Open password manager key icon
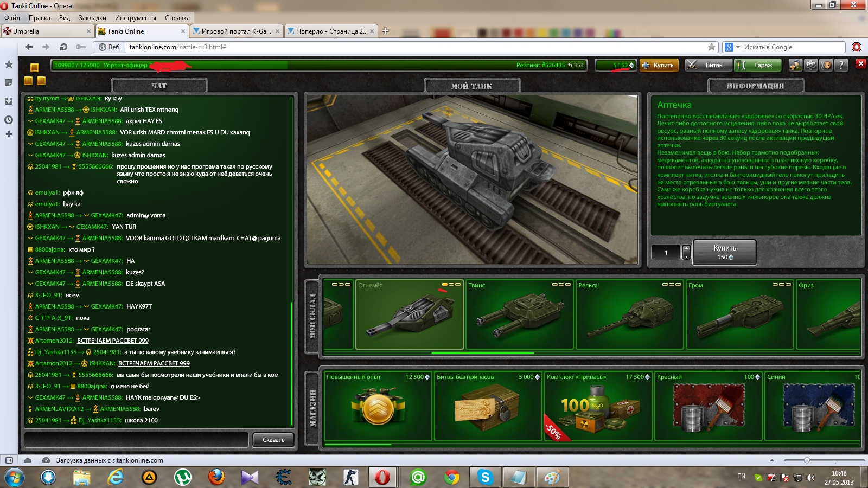Screen dimensions: 868x488 (81, 47)
